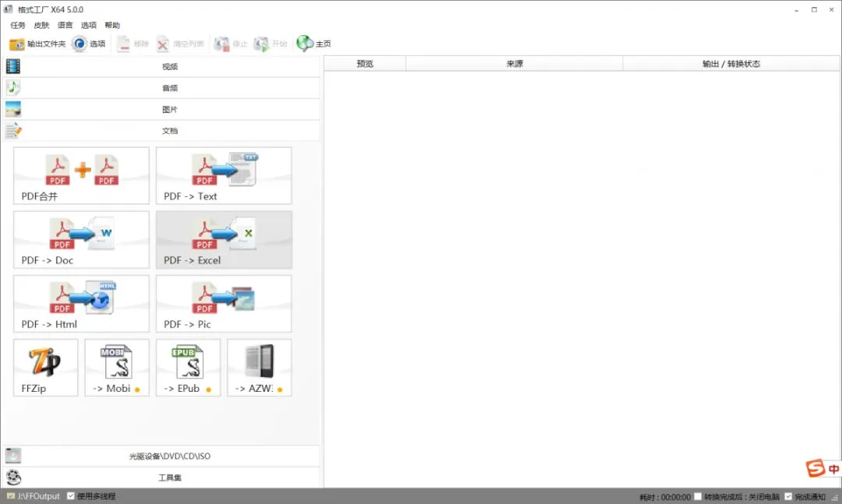The width and height of the screenshot is (842, 504).
Task: Open the 帮助 menu
Action: click(112, 25)
